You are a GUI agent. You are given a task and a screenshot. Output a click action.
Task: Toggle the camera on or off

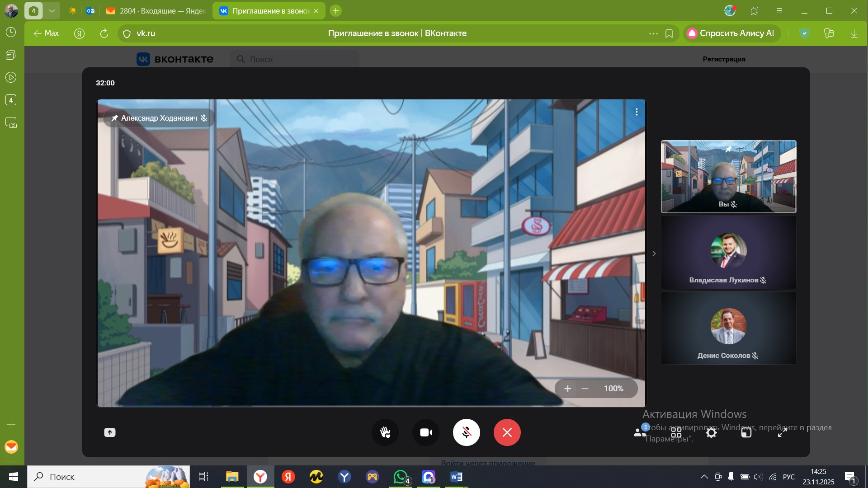coord(426,432)
